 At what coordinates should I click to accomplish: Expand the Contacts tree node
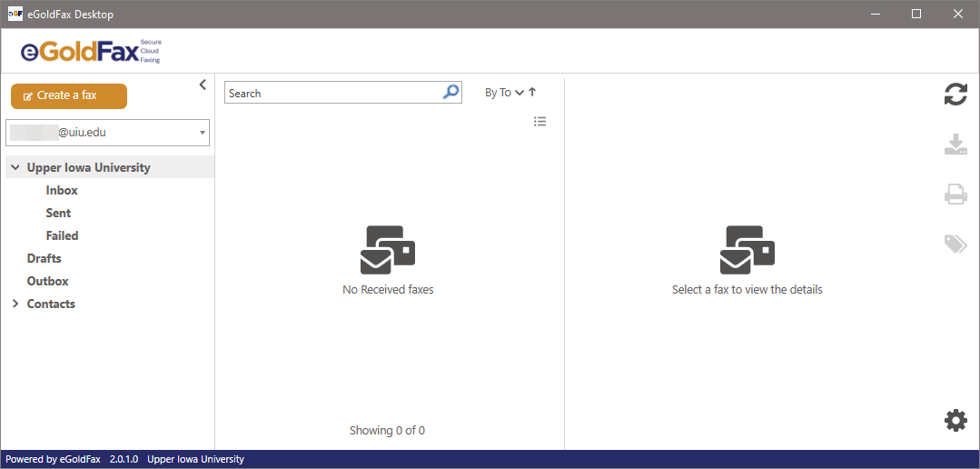(15, 304)
